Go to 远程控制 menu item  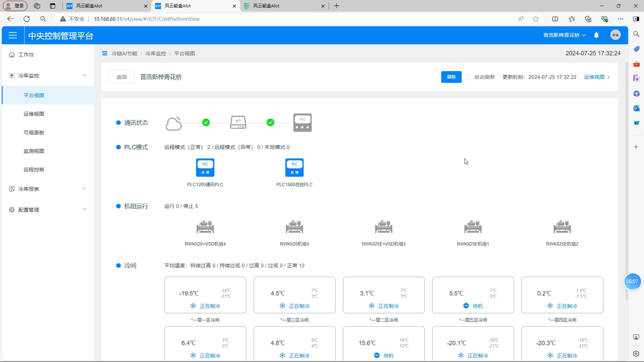34,170
